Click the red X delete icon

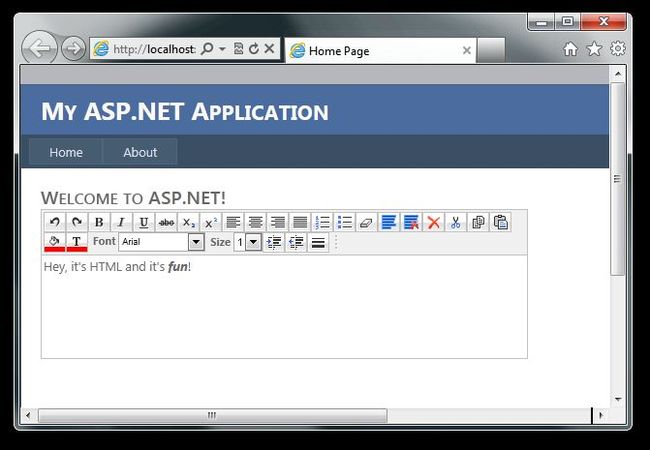click(434, 222)
